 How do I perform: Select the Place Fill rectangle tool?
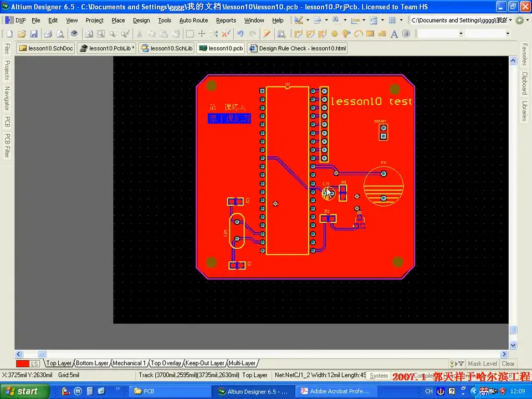coord(370,34)
